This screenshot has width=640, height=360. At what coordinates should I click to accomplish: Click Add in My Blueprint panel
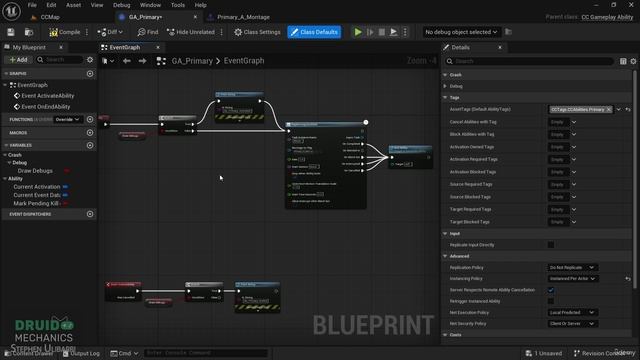pyautogui.click(x=18, y=60)
